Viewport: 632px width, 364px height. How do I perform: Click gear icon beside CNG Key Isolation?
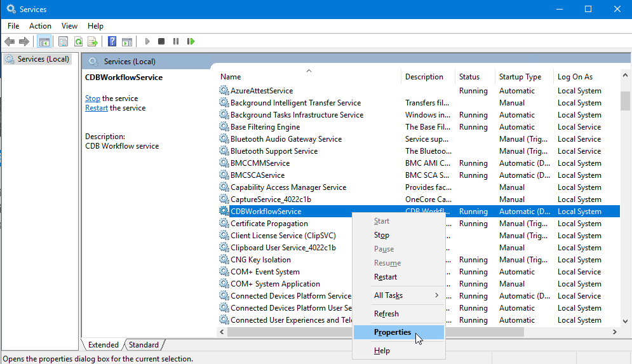[224, 260]
